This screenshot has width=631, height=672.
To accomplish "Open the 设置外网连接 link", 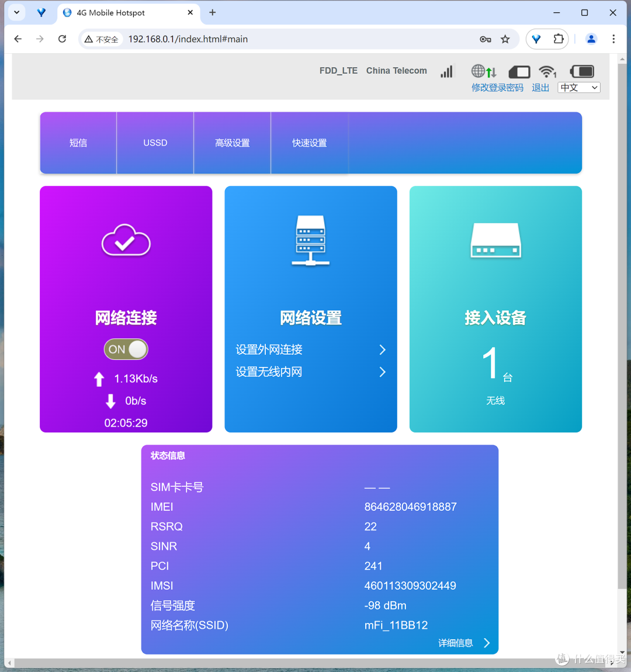I will pyautogui.click(x=269, y=349).
